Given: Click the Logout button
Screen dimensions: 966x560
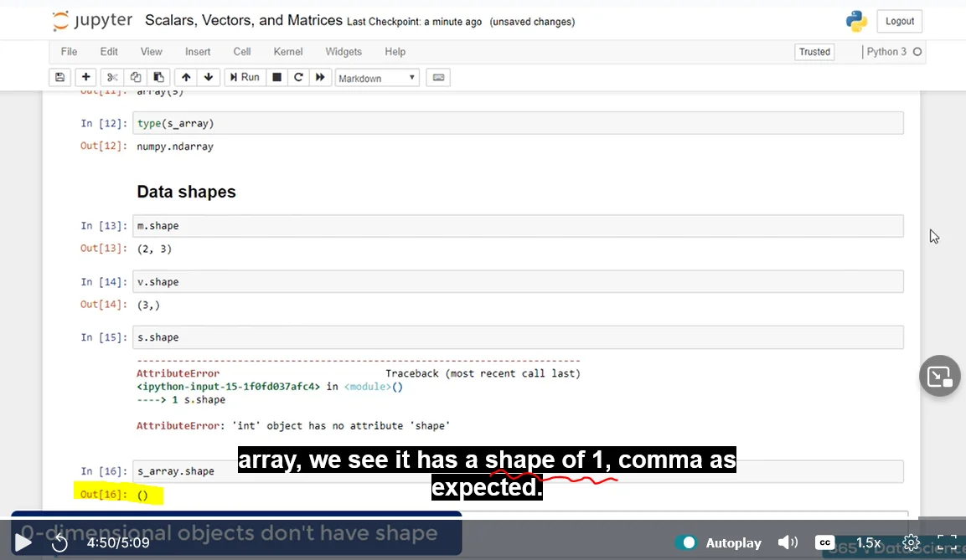Looking at the screenshot, I should point(900,22).
